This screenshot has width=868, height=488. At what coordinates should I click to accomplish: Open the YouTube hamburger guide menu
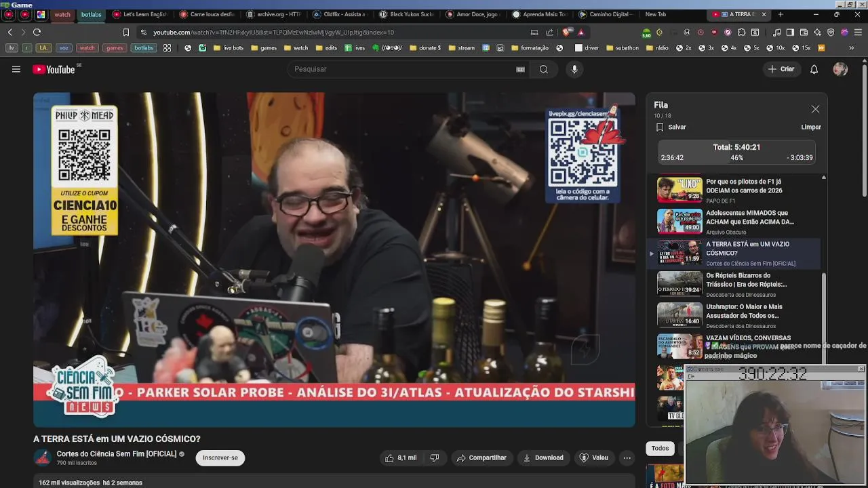click(16, 69)
